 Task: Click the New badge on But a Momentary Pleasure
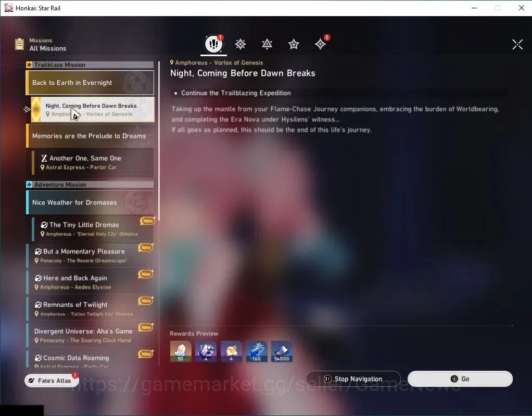tap(146, 248)
